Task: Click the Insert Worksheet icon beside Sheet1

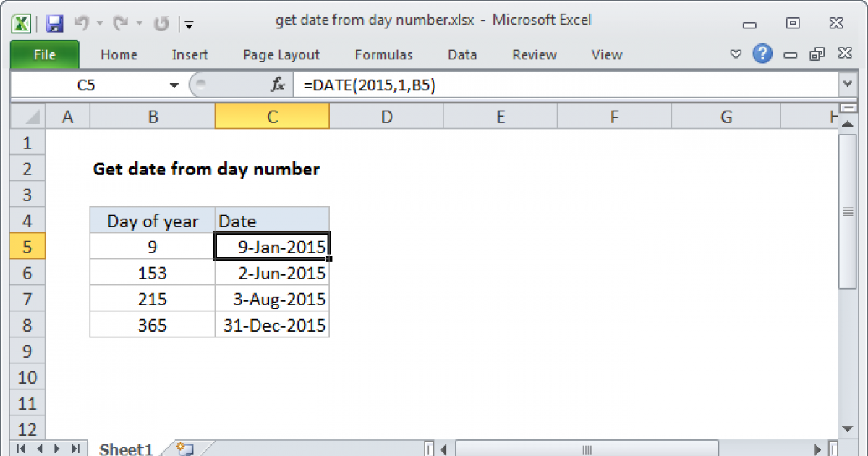Action: tap(184, 449)
